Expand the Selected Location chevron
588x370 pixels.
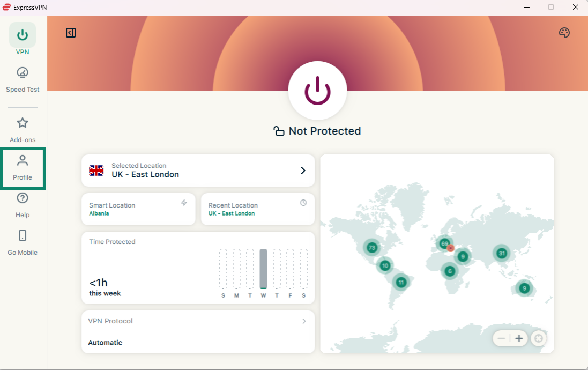pyautogui.click(x=303, y=171)
